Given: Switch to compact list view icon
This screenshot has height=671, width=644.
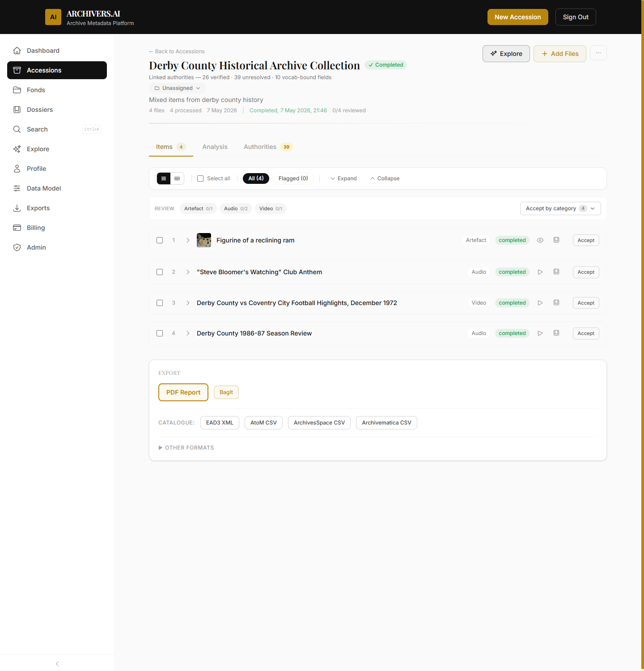Looking at the screenshot, I should 164,178.
